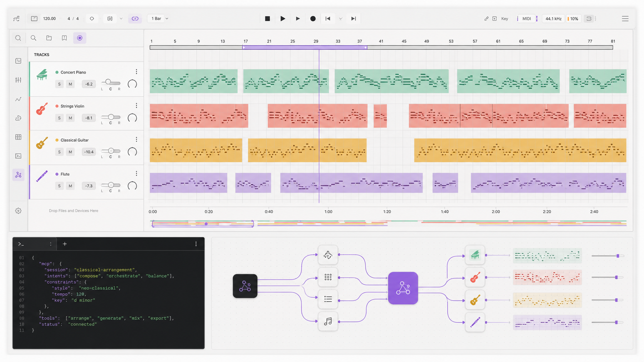Open the folder icon in browser toolbar
Screen dimensions: 644x362
click(49, 38)
